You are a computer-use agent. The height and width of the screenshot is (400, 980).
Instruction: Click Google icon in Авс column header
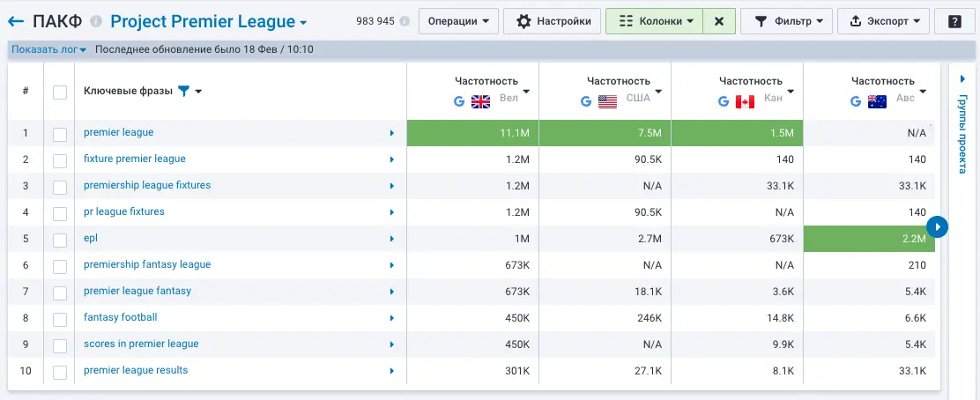pyautogui.click(x=856, y=101)
